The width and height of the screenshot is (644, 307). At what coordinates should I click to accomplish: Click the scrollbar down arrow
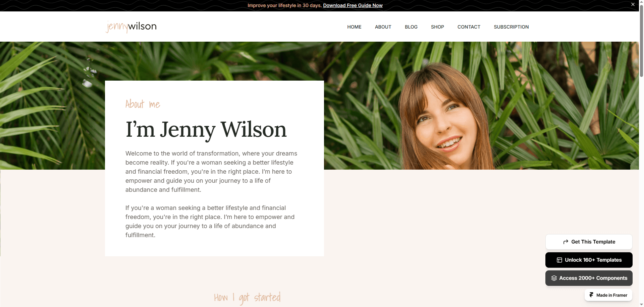pos(641,304)
